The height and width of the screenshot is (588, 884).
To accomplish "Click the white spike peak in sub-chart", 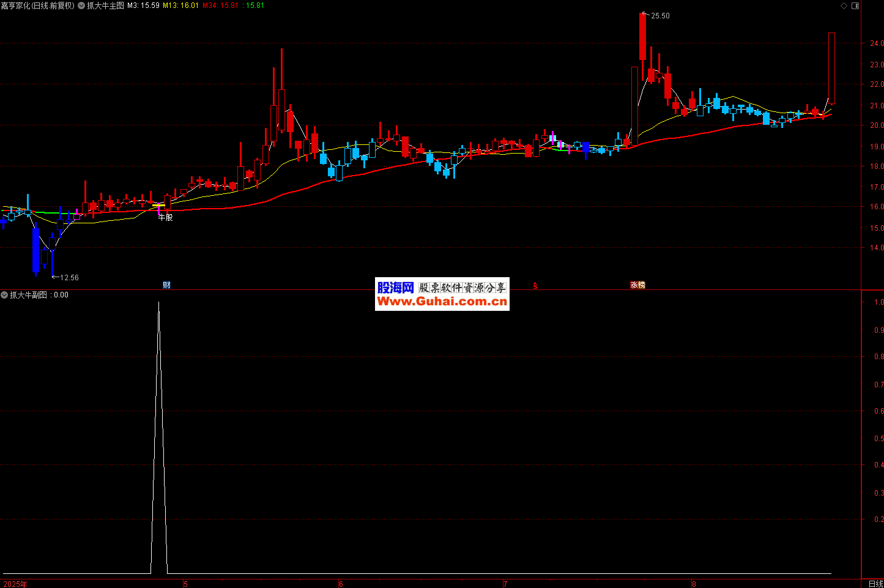I will click(x=159, y=303).
